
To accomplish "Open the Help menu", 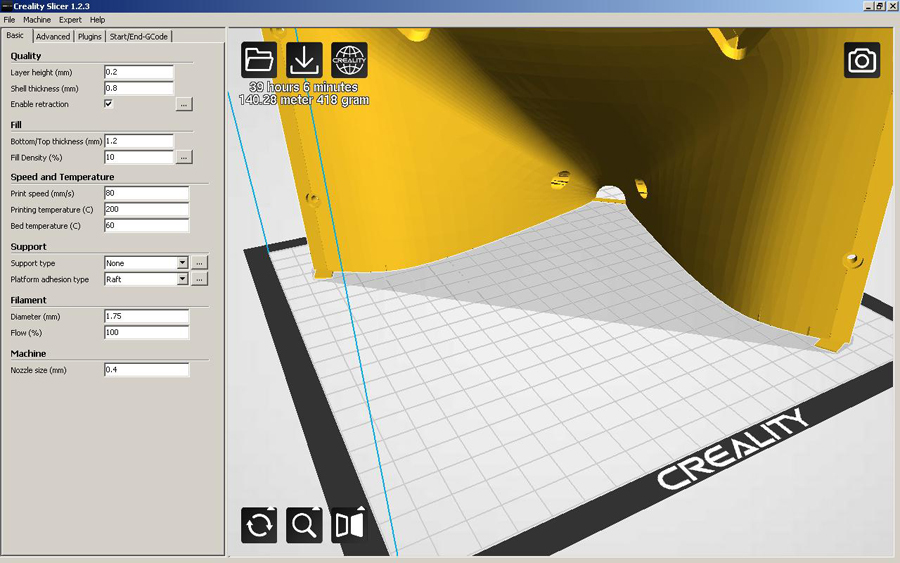I will [x=98, y=20].
